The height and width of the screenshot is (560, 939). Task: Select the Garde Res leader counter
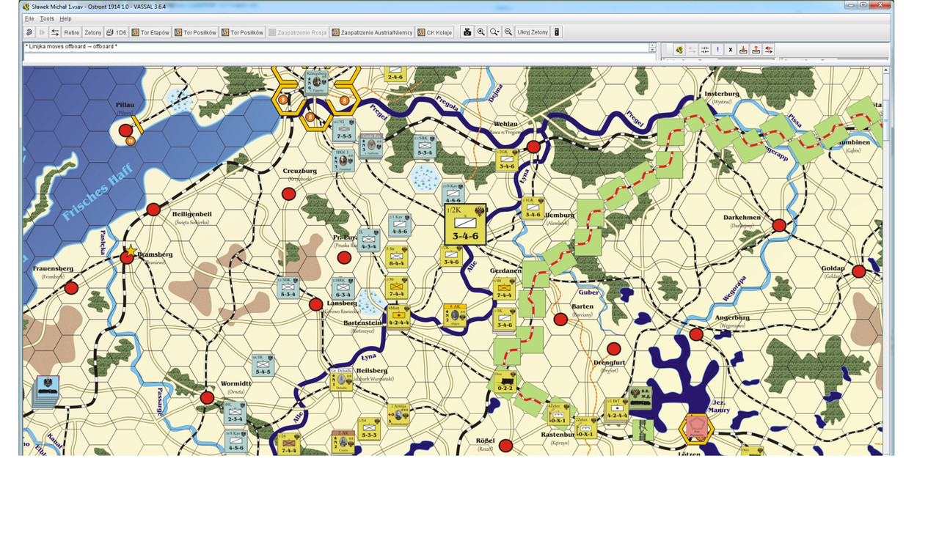coord(371,145)
